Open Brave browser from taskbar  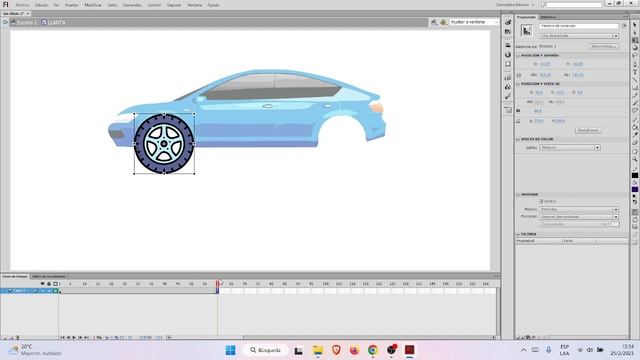coord(336,350)
